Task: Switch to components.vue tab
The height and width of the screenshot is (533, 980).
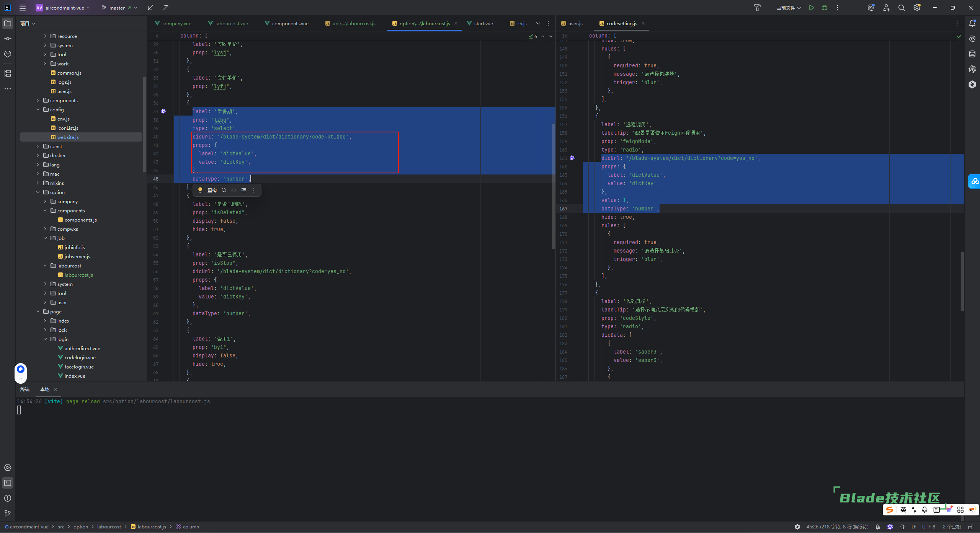Action: tap(286, 23)
